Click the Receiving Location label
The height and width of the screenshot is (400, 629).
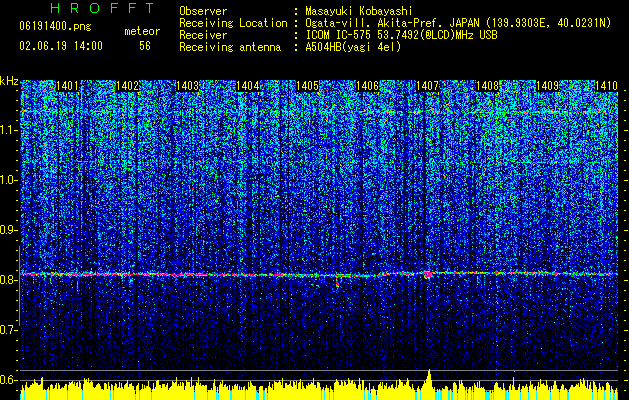click(233, 23)
